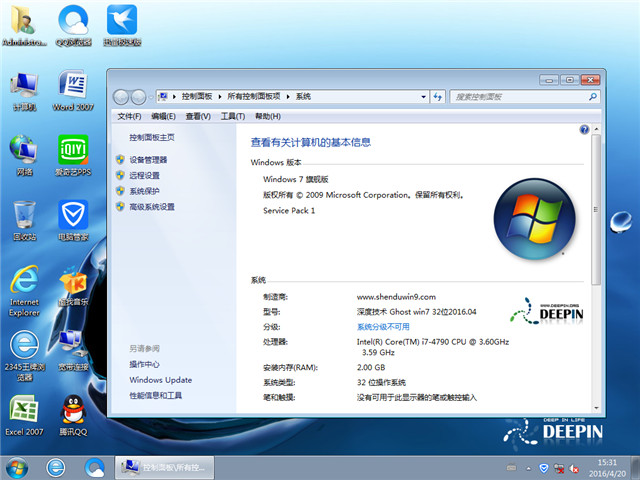
Task: Click the network tray icon
Action: pyautogui.click(x=559, y=469)
